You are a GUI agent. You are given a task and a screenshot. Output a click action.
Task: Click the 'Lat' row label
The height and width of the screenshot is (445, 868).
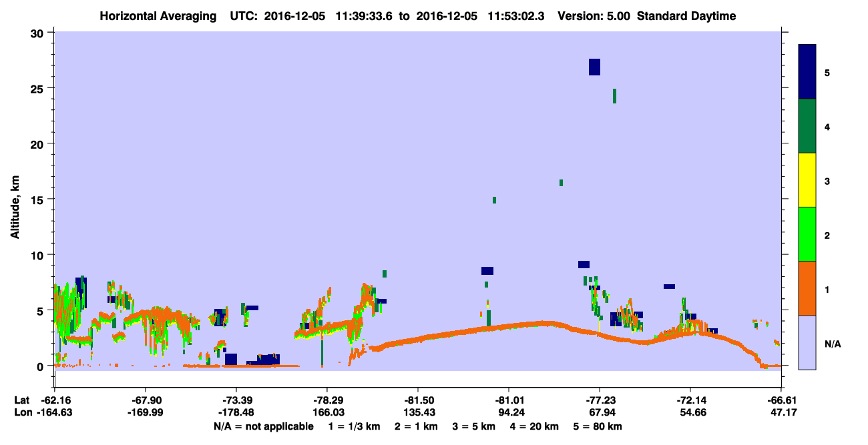[x=21, y=400]
